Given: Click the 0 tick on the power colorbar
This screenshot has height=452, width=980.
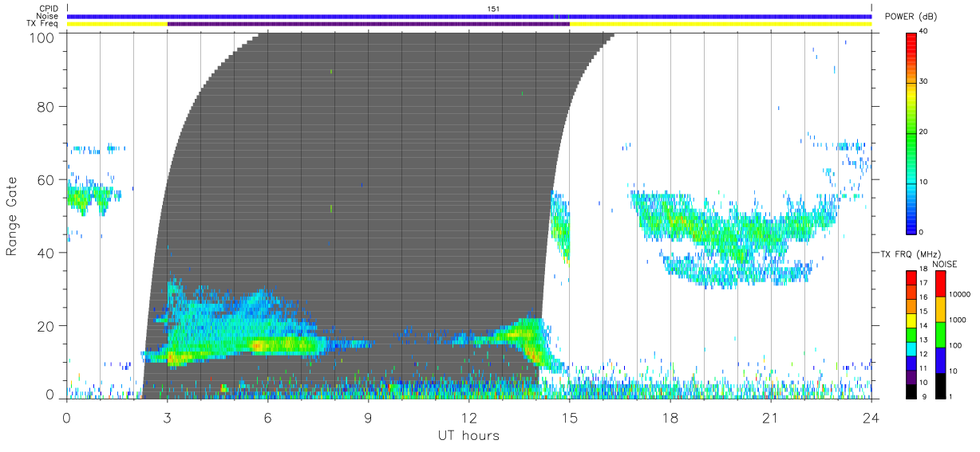Looking at the screenshot, I should click(923, 232).
